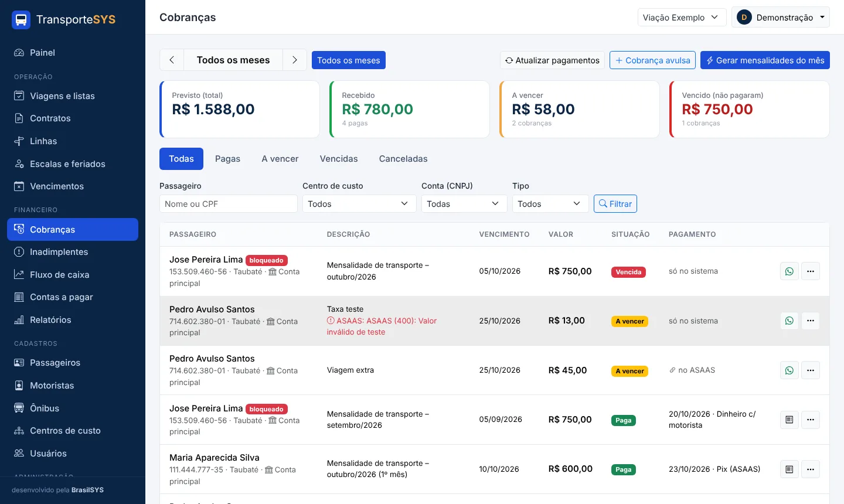Image resolution: width=844 pixels, height=504 pixels.
Task: Open Inadimplentes page
Action: (x=73, y=252)
